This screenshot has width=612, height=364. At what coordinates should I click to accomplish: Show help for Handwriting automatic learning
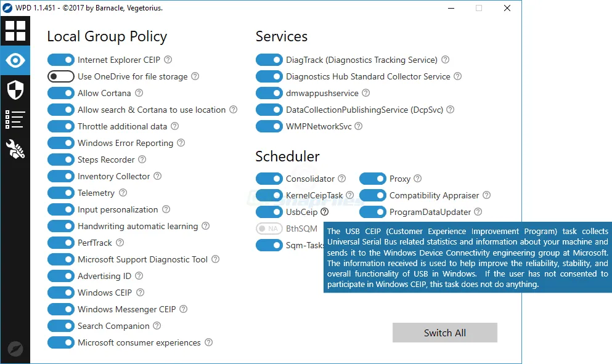206,226
